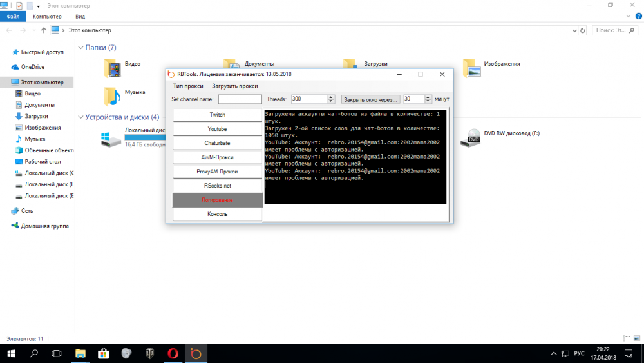Open the address bar history dropdown
Screen dimensions: 644x363
click(x=574, y=30)
